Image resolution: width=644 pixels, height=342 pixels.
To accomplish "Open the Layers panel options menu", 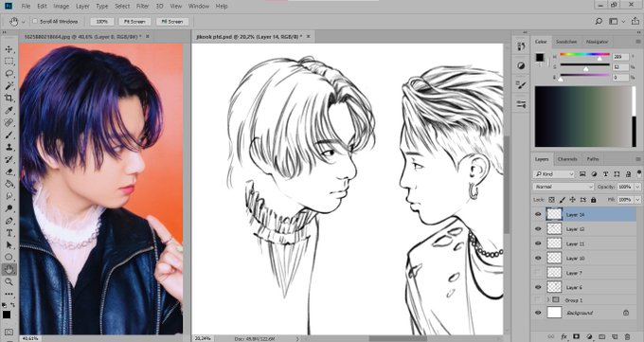I will pos(638,158).
